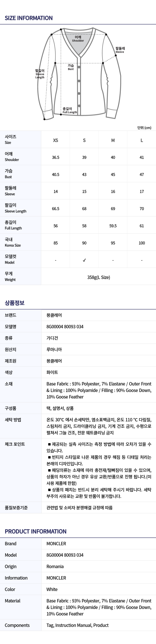
Task: Click the 세탁 방법 row label
Action: coord(13,420)
